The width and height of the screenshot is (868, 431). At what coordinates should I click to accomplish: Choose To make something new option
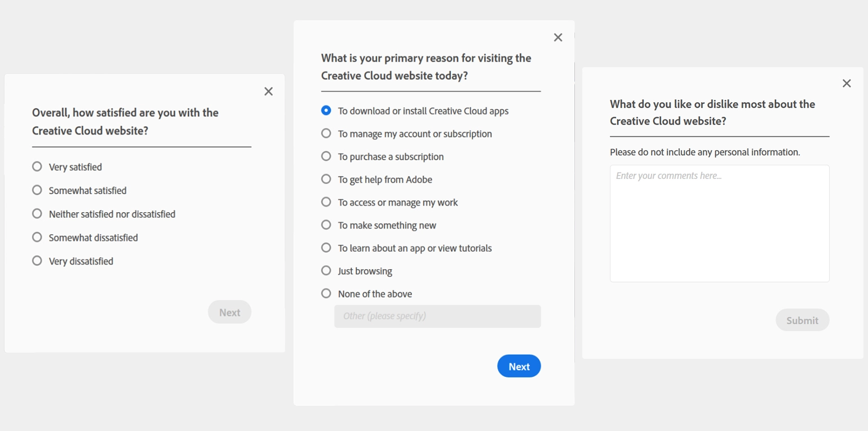point(326,225)
